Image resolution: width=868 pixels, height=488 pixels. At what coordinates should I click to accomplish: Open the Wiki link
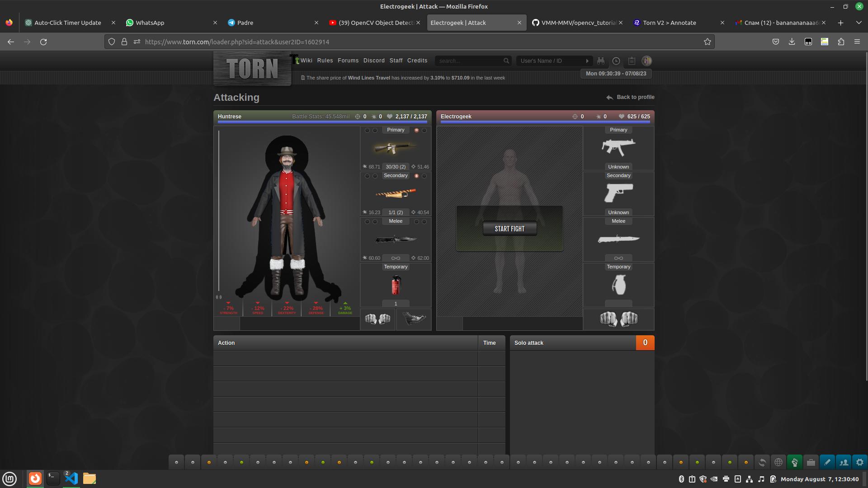pos(306,61)
